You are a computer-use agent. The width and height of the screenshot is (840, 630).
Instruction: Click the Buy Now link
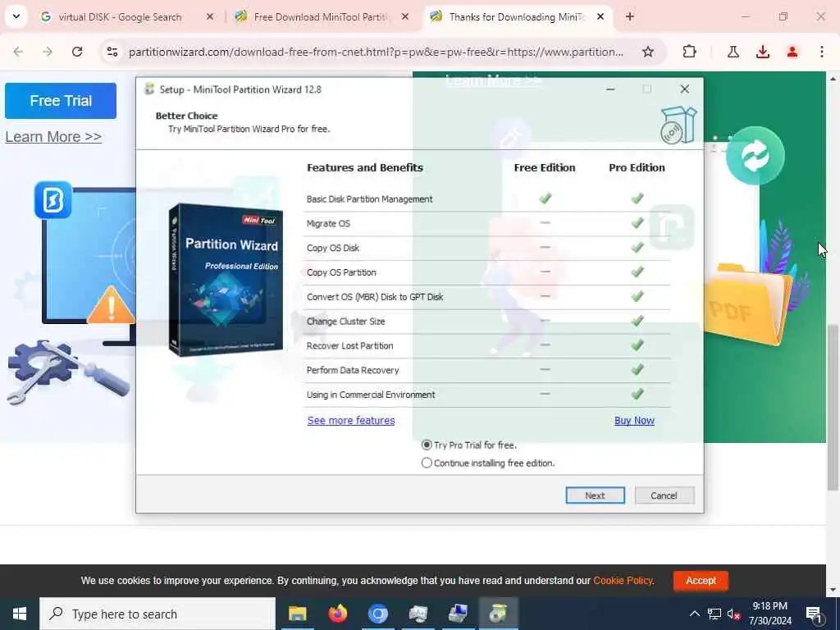coord(634,421)
